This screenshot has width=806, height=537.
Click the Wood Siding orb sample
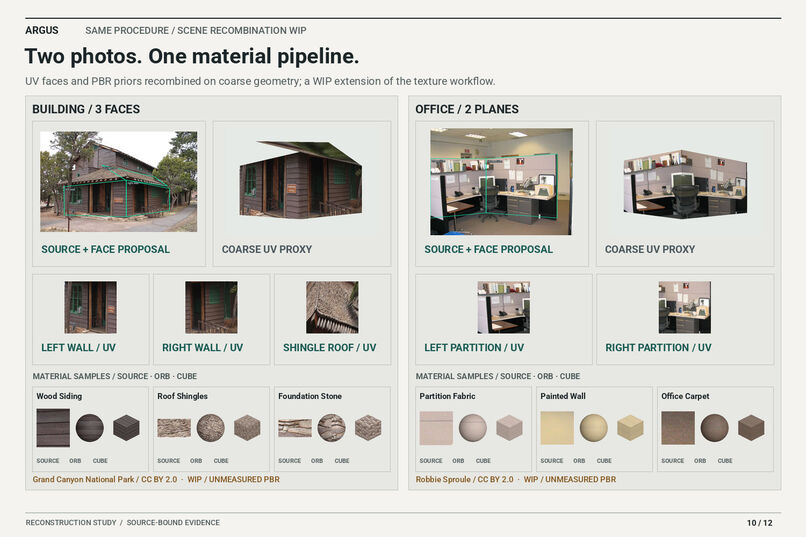pos(89,428)
